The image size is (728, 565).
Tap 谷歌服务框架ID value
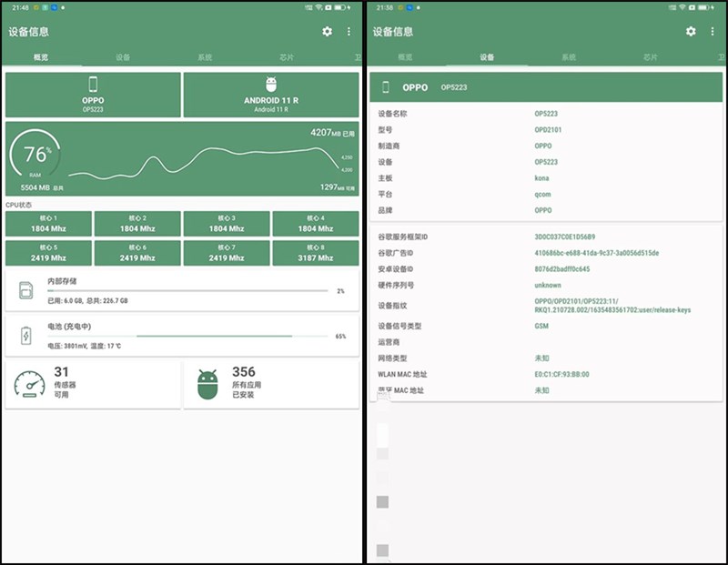click(564, 237)
